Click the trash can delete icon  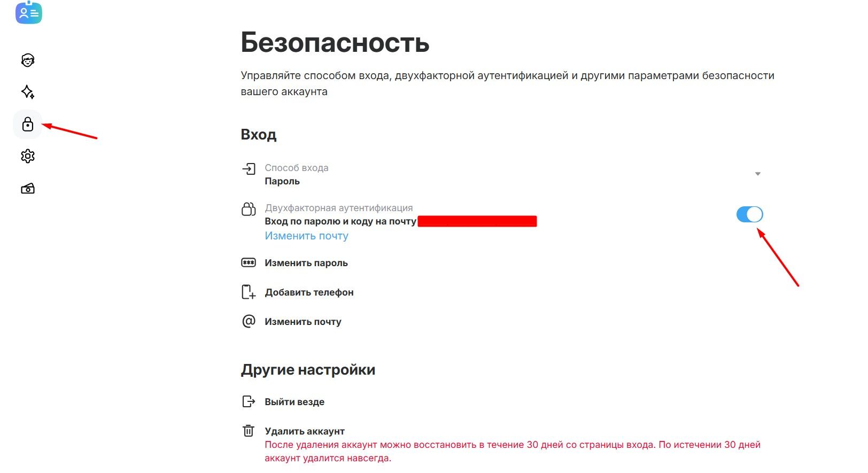pyautogui.click(x=249, y=431)
